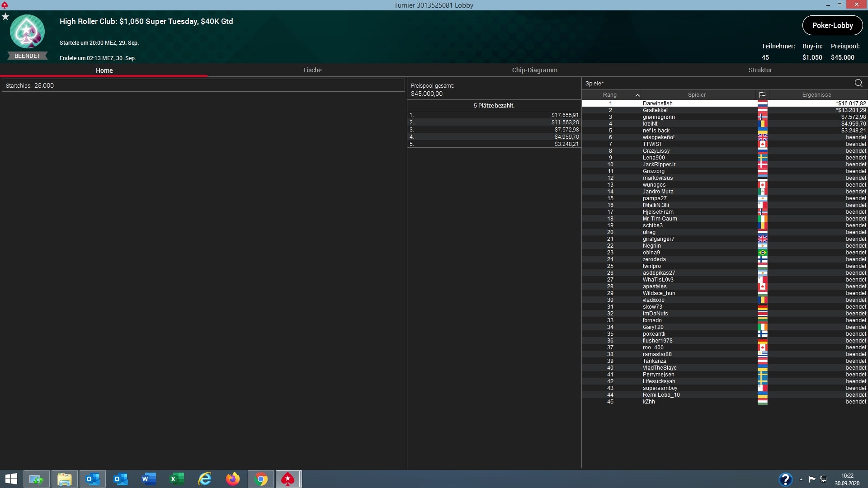Open the Chip-Diagramm tab
The height and width of the screenshot is (488, 868).
[x=534, y=70]
